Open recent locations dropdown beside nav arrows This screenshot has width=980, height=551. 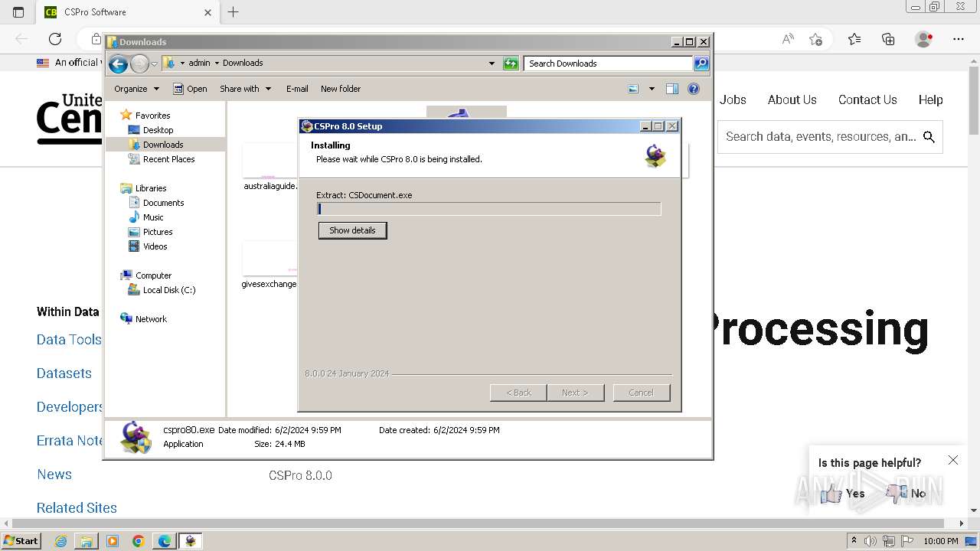point(154,64)
